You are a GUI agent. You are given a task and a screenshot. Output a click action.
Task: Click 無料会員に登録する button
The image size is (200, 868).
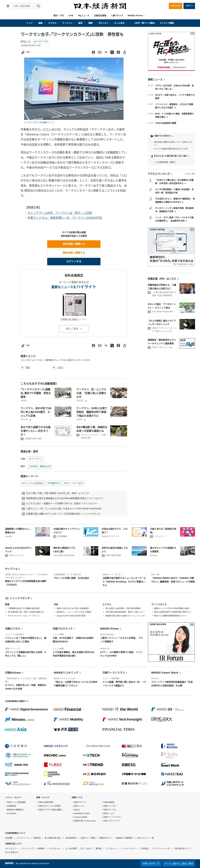74,253
